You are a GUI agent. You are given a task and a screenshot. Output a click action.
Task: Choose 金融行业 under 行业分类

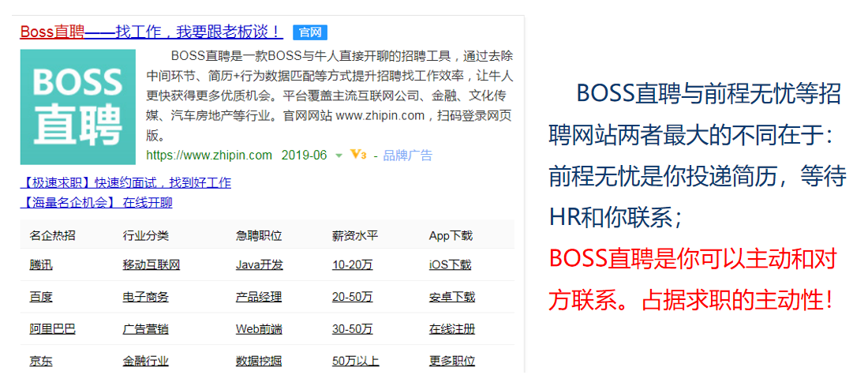(146, 361)
